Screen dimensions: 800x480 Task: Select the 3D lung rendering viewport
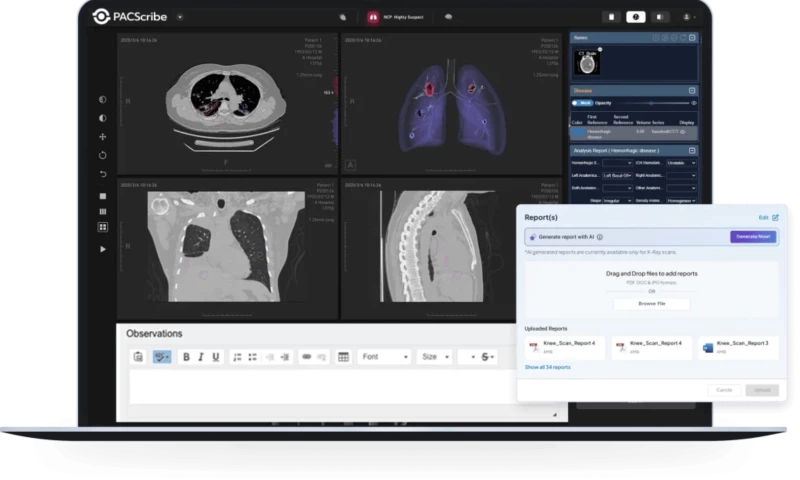pos(452,104)
